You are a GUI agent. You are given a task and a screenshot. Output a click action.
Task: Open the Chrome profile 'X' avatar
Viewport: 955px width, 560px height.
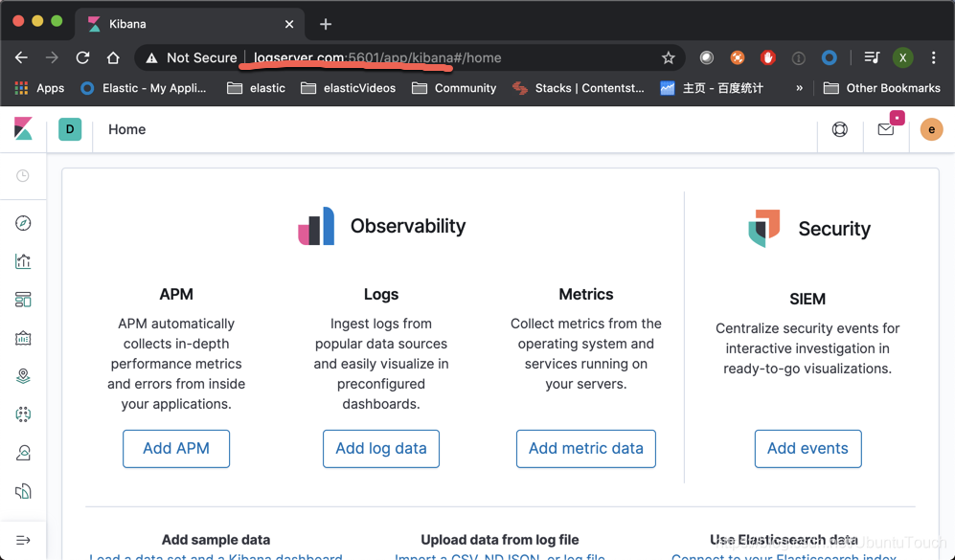(x=902, y=57)
